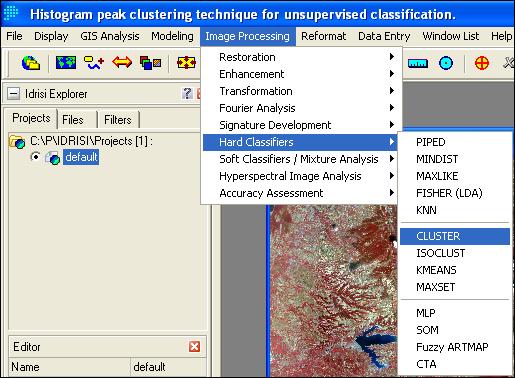Open the Idrisi Explorer toolbar icon
Image resolution: width=515 pixels, height=378 pixels.
(31, 63)
